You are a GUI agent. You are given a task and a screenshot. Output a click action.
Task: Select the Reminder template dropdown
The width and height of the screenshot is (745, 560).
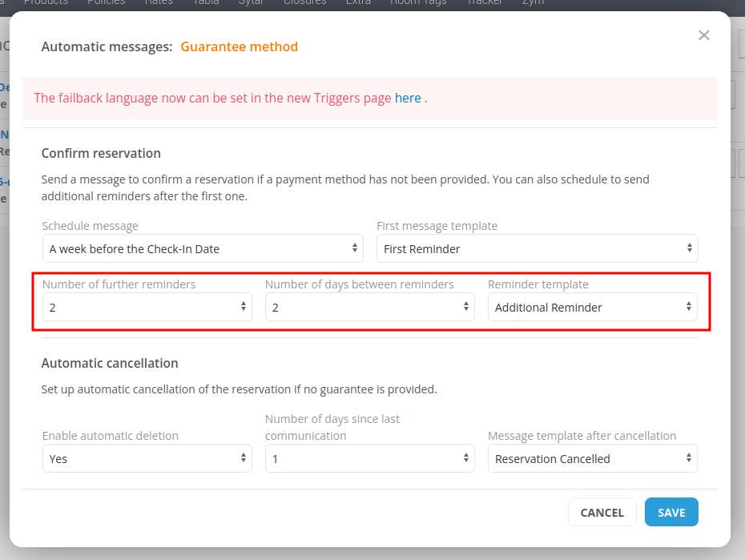click(592, 307)
